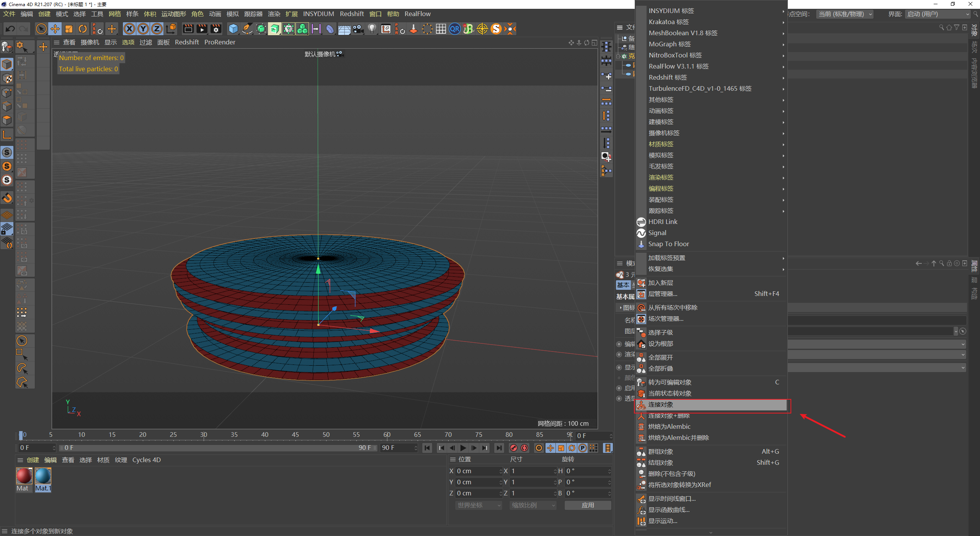Click the Record Active Objects red key button
Viewport: 980px width, 536px height.
pyautogui.click(x=514, y=448)
